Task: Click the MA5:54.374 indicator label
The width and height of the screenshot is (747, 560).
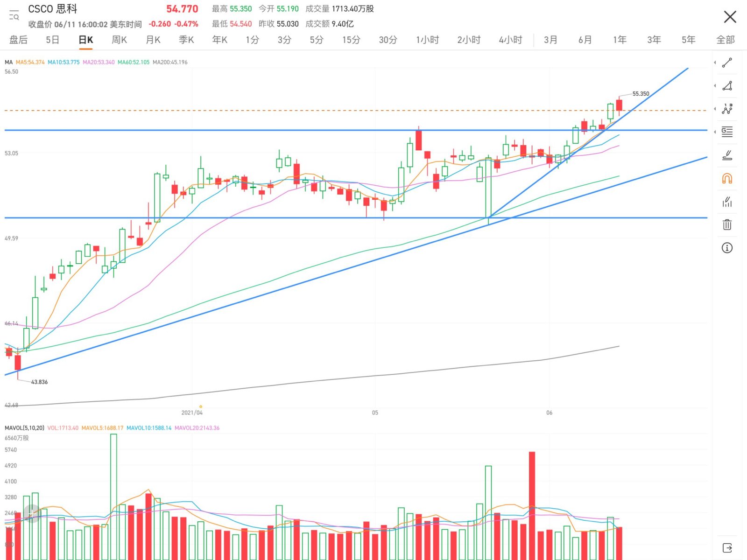Action: [x=30, y=62]
